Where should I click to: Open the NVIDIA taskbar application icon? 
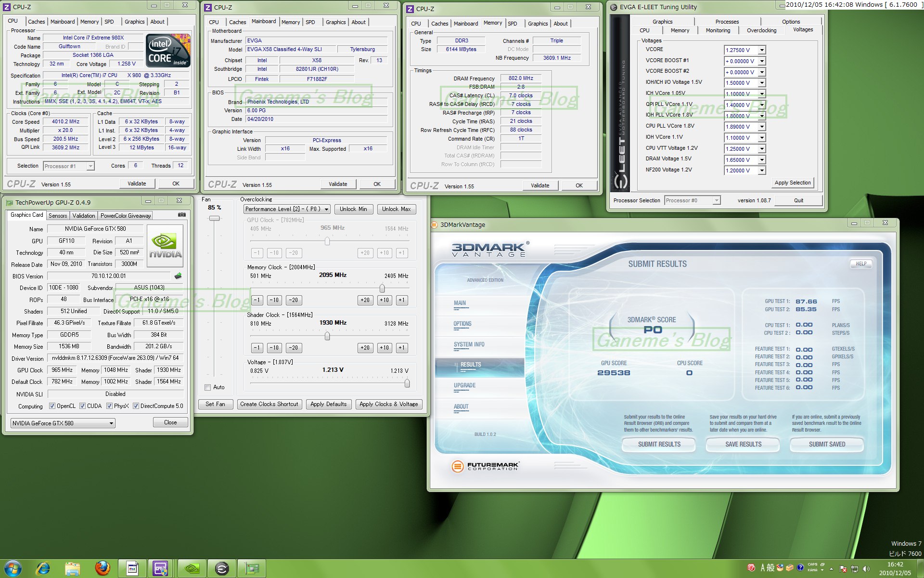(x=192, y=568)
